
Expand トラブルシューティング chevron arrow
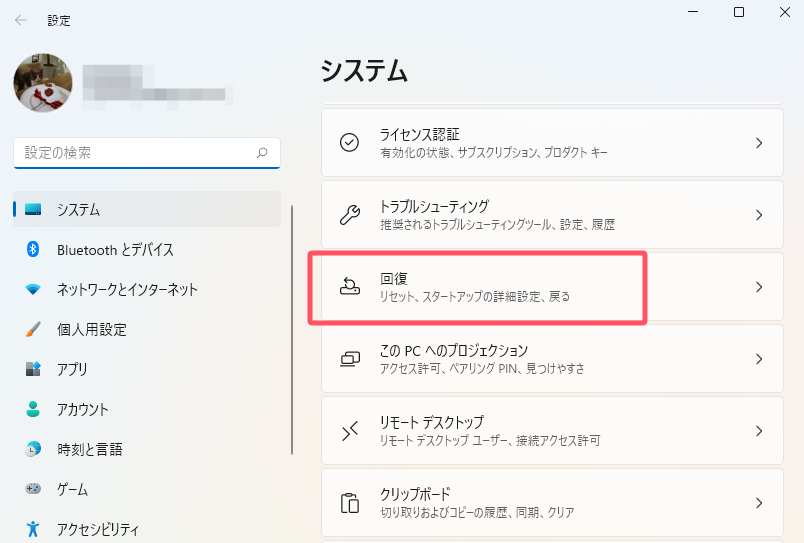pos(759,214)
